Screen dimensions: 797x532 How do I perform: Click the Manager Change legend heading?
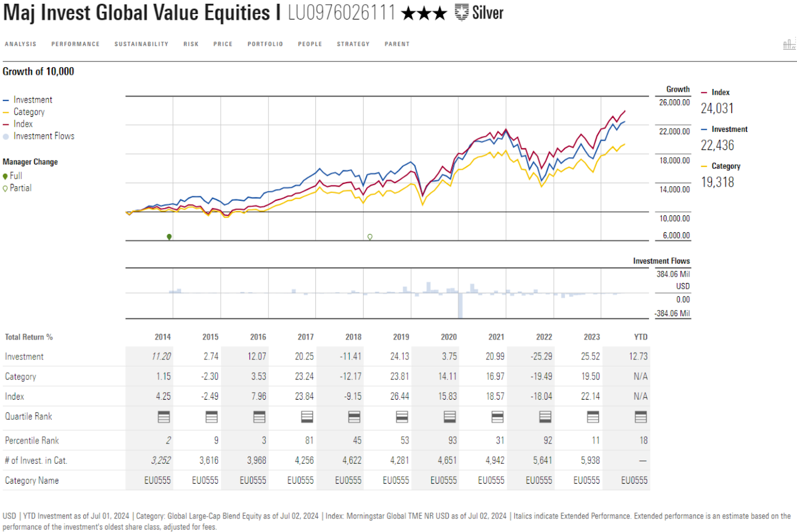pyautogui.click(x=30, y=162)
